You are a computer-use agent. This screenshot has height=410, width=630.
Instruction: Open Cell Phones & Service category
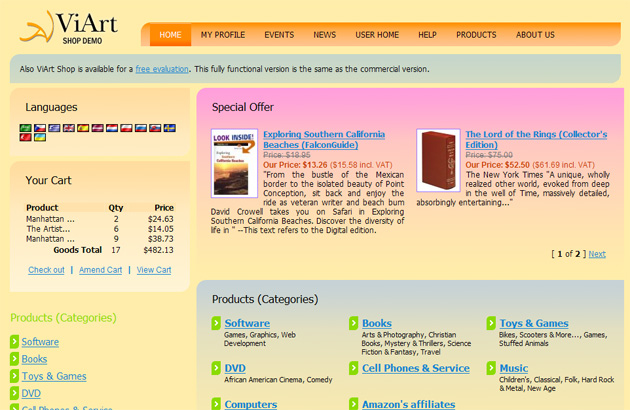416,368
